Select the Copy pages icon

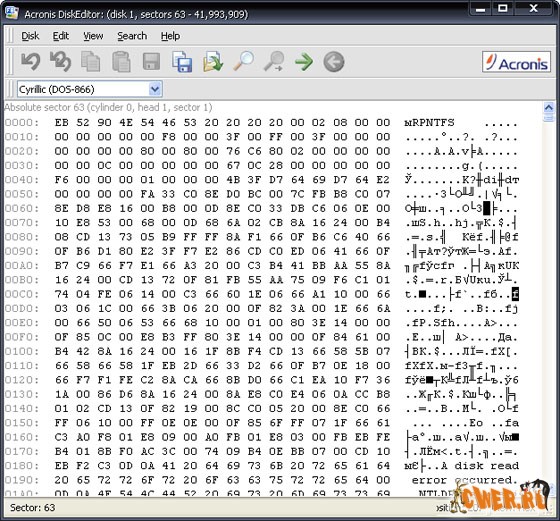(91, 61)
